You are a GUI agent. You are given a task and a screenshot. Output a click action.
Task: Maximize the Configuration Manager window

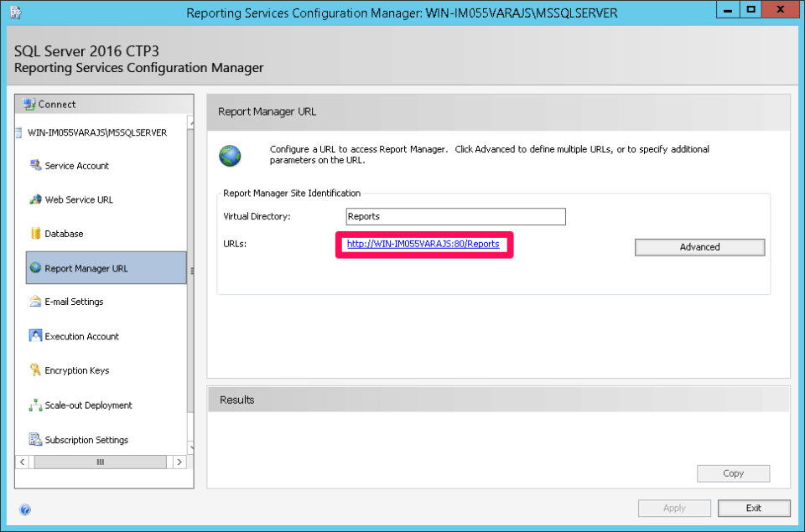[751, 10]
